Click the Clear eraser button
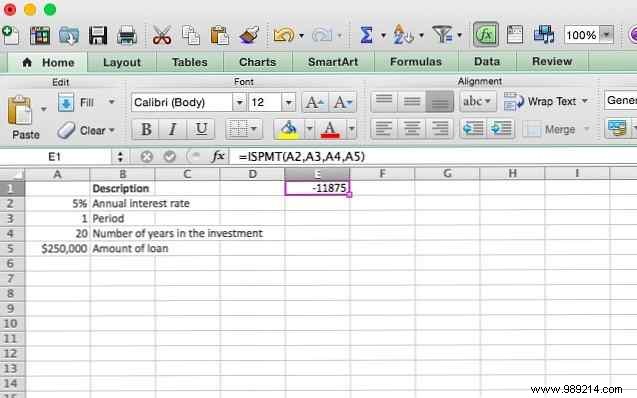Viewport: 637px width, 398px height. (85, 130)
